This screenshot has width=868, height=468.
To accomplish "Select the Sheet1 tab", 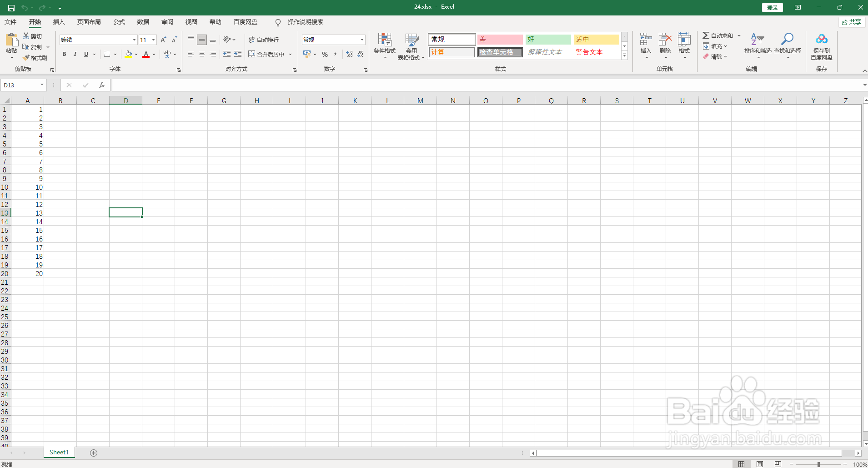I will pos(59,452).
